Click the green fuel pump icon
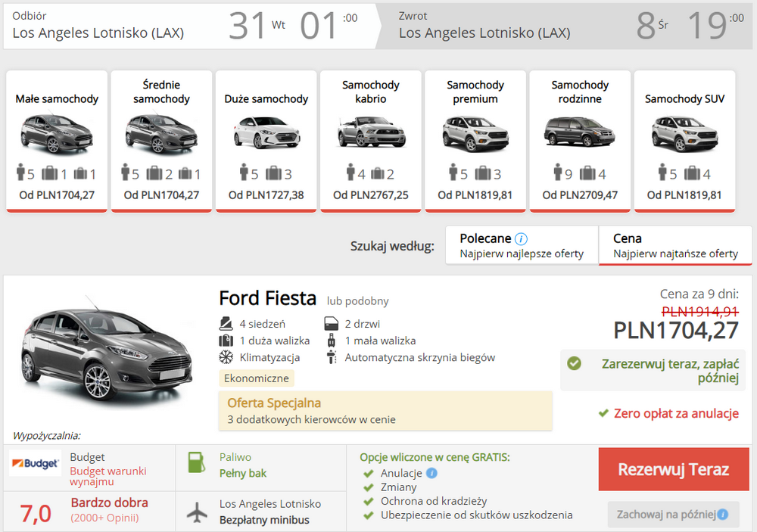This screenshot has height=532, width=757. [197, 461]
